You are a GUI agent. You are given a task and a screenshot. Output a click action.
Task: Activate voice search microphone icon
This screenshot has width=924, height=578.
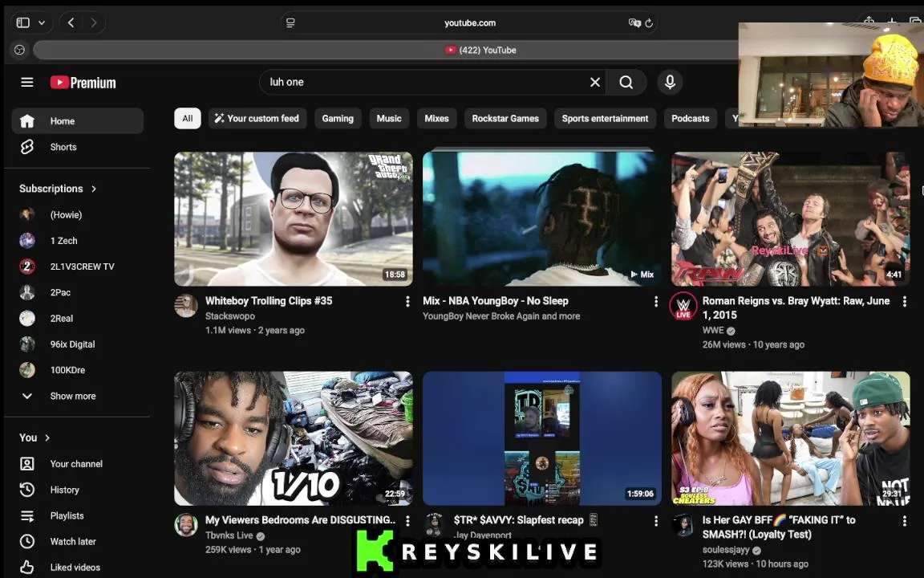670,82
